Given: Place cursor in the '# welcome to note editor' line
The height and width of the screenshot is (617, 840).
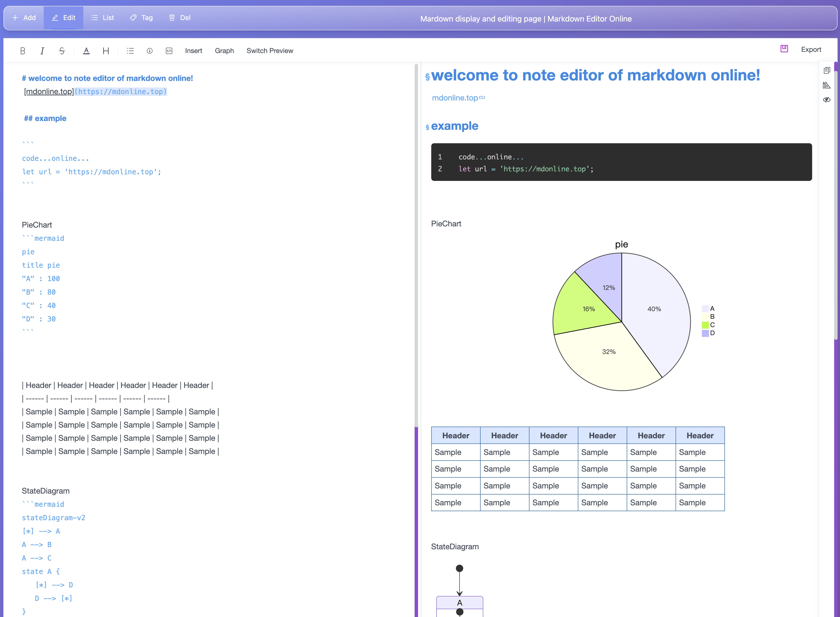Looking at the screenshot, I should [x=107, y=78].
